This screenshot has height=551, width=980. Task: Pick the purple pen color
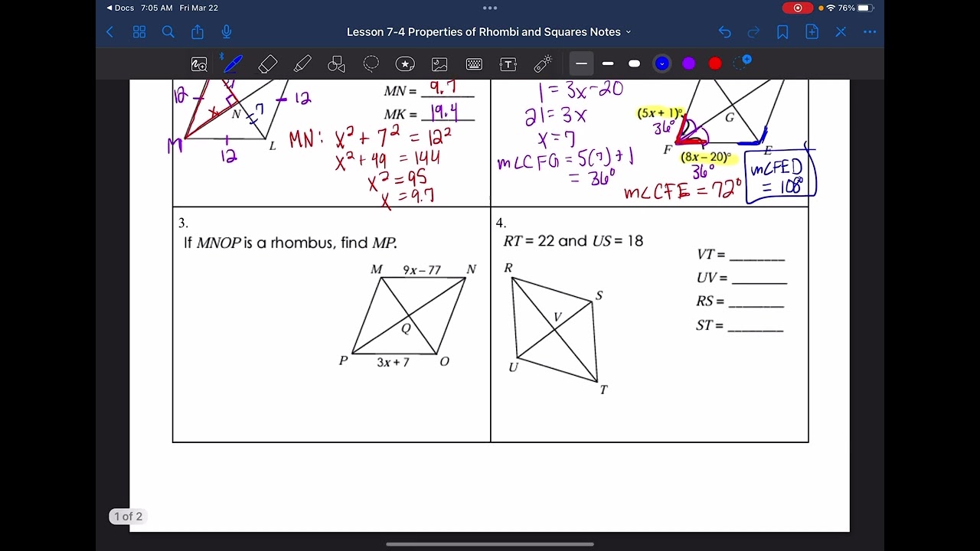(x=688, y=64)
